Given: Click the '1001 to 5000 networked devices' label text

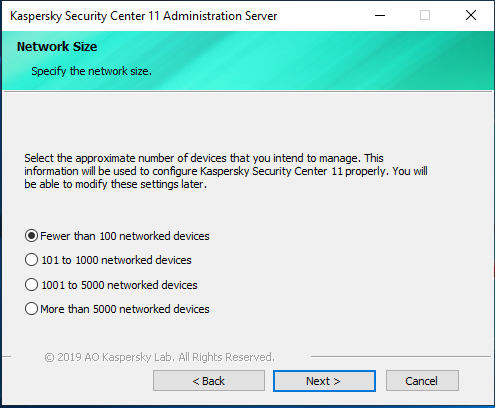Looking at the screenshot, I should [x=119, y=285].
